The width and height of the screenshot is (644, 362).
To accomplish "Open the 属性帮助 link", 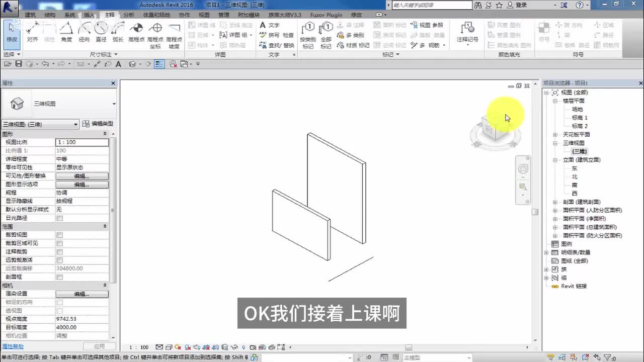I will point(13,346).
